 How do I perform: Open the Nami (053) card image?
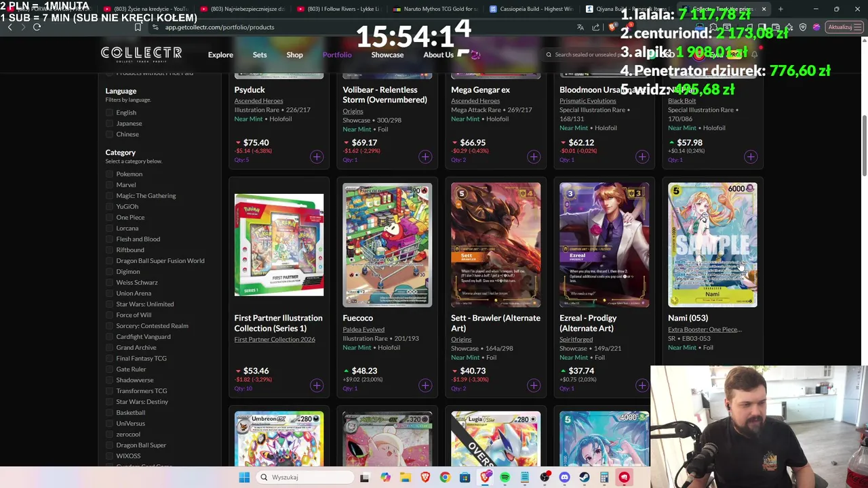point(713,245)
